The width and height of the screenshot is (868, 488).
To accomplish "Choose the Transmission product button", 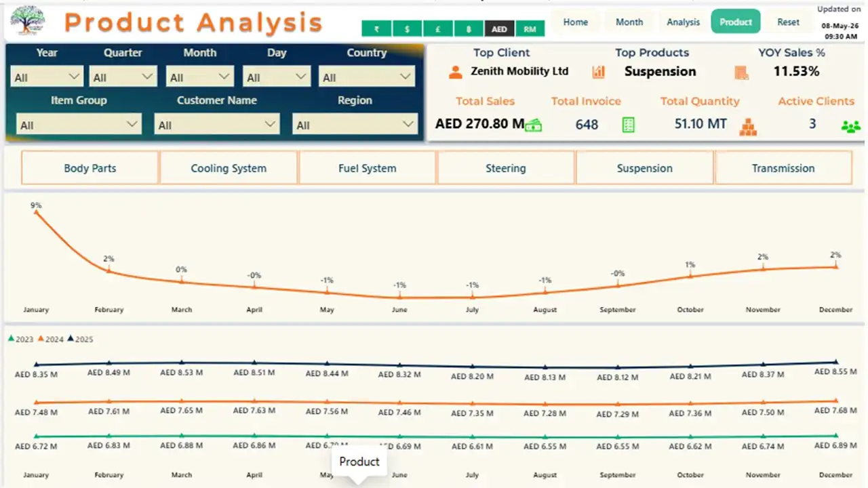I will click(x=783, y=168).
